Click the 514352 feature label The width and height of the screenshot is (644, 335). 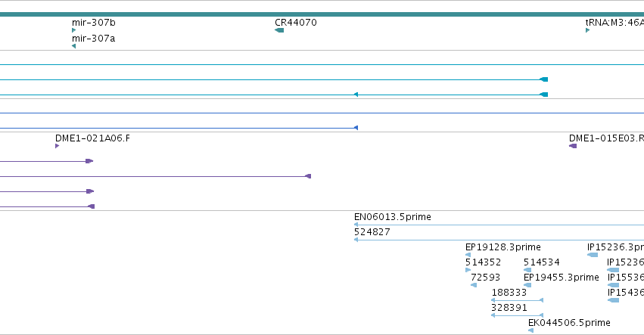point(484,262)
